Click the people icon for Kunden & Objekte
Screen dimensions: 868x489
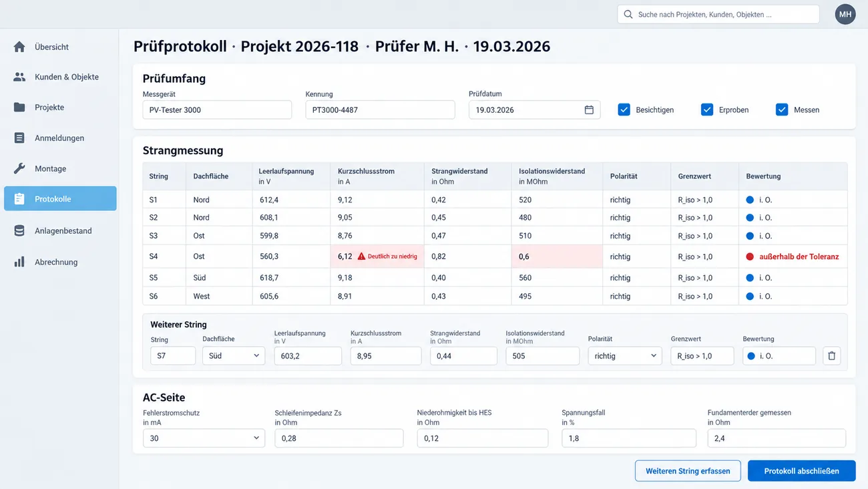[19, 77]
